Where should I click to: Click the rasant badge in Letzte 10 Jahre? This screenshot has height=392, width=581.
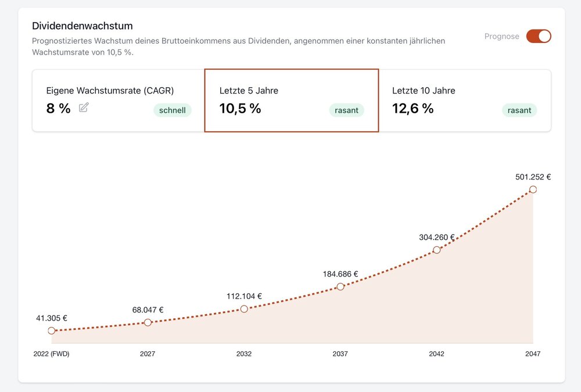point(519,110)
